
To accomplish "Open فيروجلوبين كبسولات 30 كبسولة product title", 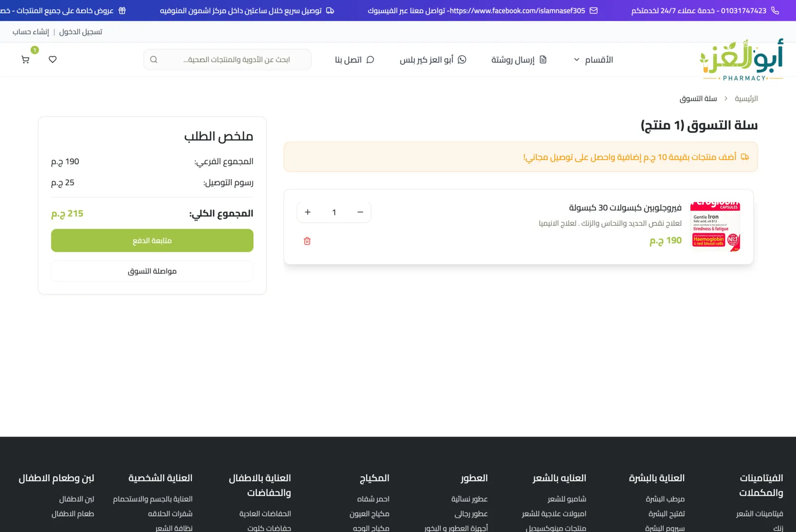I will 625,208.
